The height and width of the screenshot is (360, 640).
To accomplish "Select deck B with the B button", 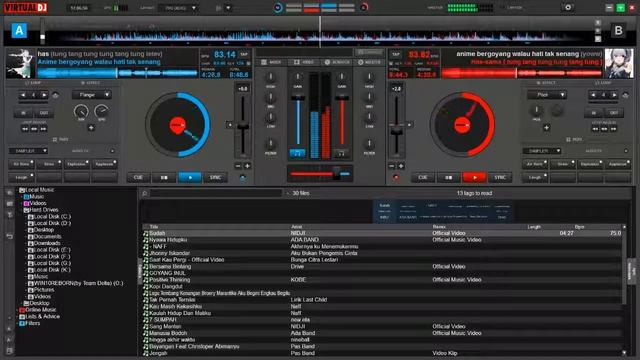I will [x=618, y=31].
